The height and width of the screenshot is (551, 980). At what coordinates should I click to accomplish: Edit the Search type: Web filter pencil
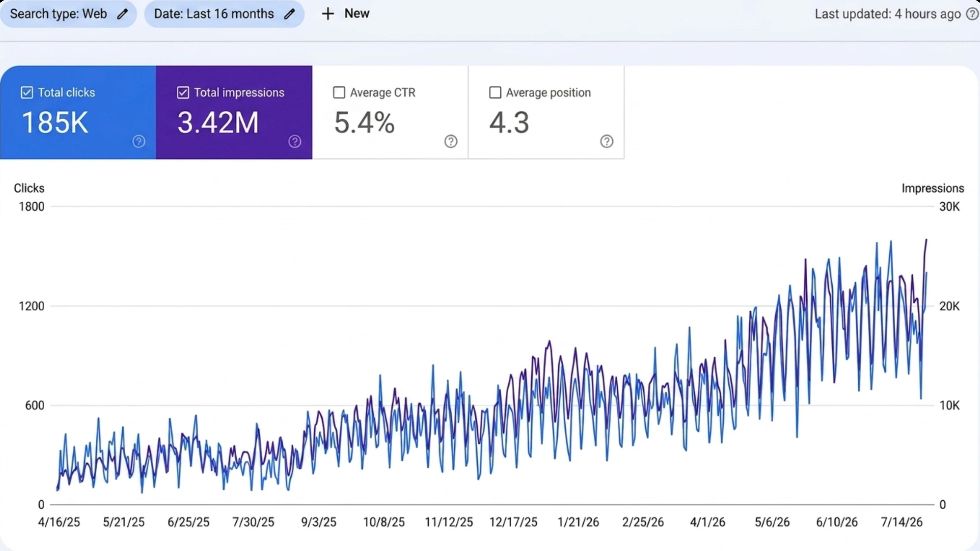click(x=123, y=14)
